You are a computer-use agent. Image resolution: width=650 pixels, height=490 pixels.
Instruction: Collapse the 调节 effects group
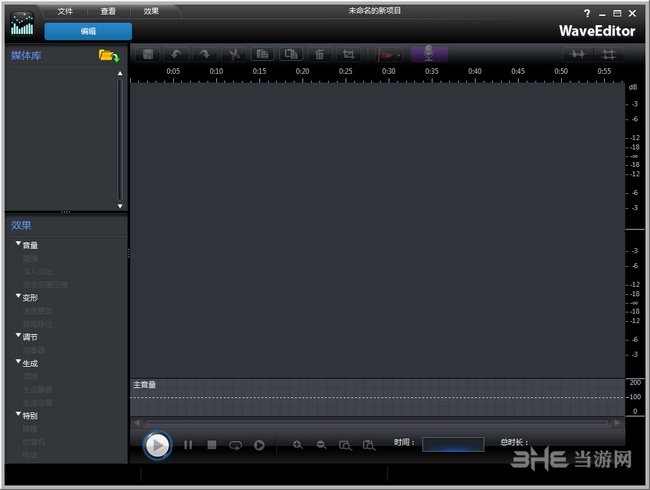point(18,335)
